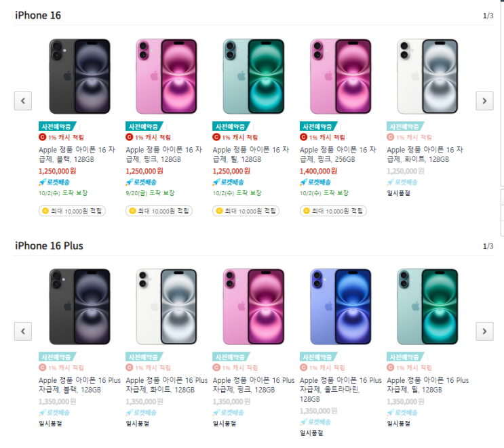The width and height of the screenshot is (504, 448).
Task: View the teal iPhone 16 Plus product photo
Action: point(427,306)
